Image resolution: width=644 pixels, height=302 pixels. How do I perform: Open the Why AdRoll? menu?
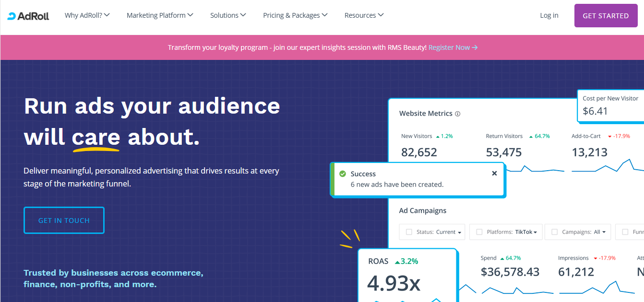coord(87,15)
